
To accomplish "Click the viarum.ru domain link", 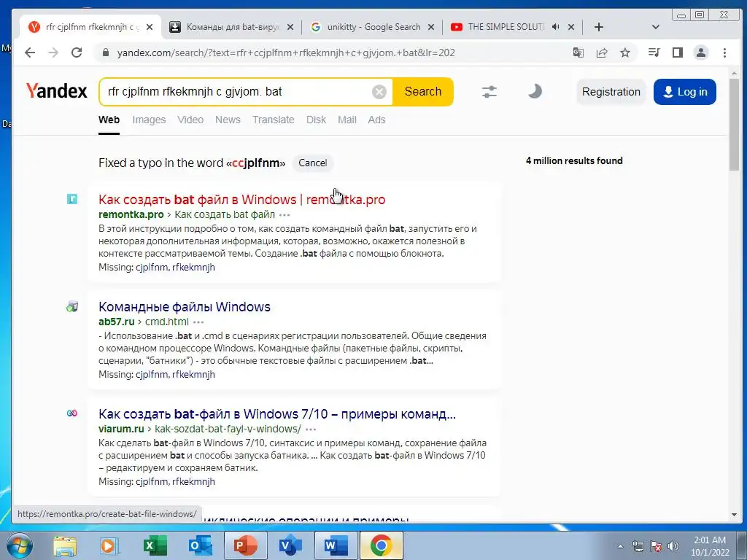I will tap(122, 429).
